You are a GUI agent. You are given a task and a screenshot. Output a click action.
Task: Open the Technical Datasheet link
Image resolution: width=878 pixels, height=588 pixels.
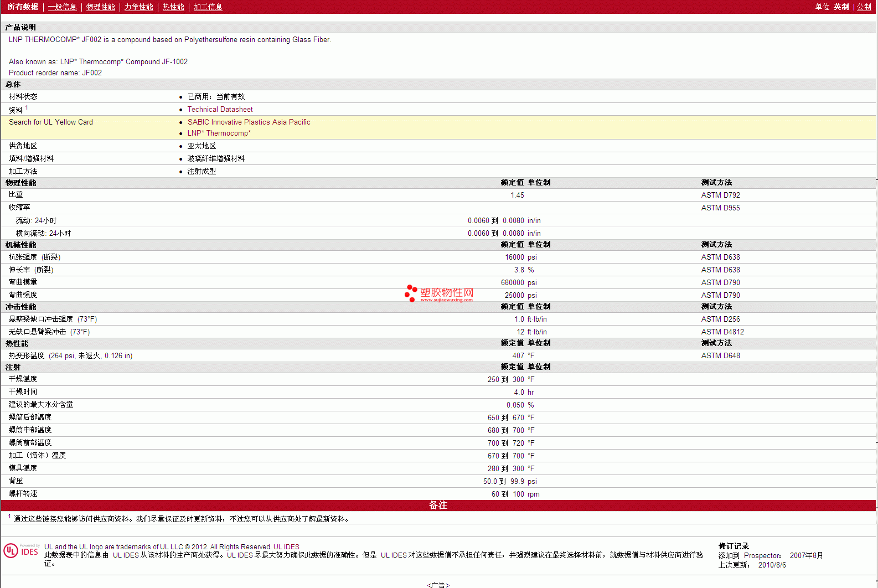click(x=220, y=109)
